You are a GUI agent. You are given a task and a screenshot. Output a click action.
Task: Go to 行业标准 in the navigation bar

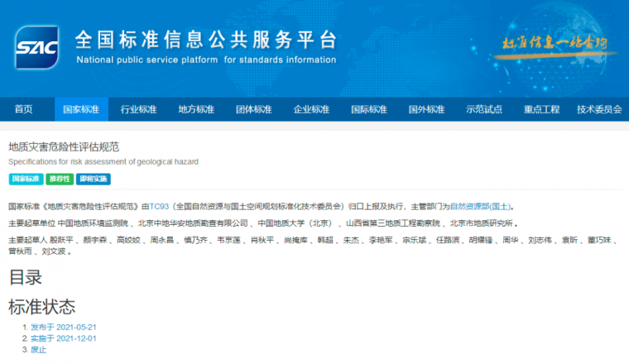click(138, 109)
